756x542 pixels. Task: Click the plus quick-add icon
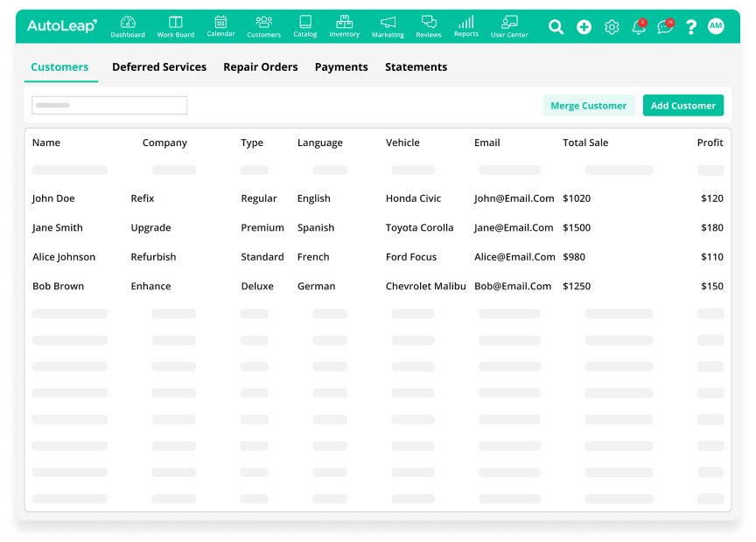coord(584,27)
